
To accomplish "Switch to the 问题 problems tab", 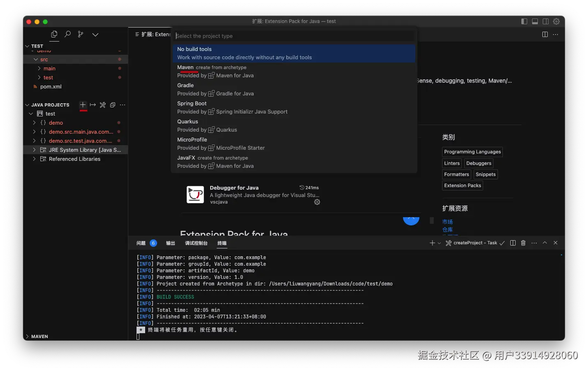I will 141,243.
